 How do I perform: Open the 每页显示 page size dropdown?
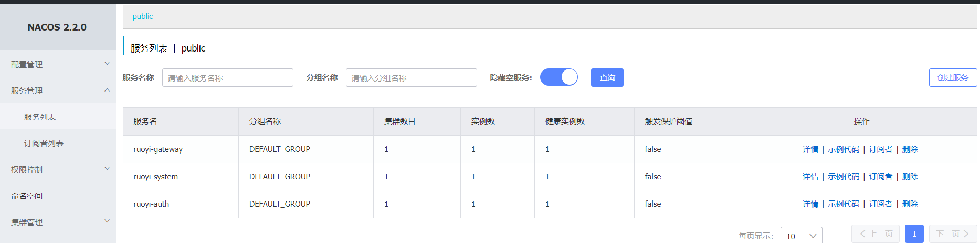(x=801, y=236)
